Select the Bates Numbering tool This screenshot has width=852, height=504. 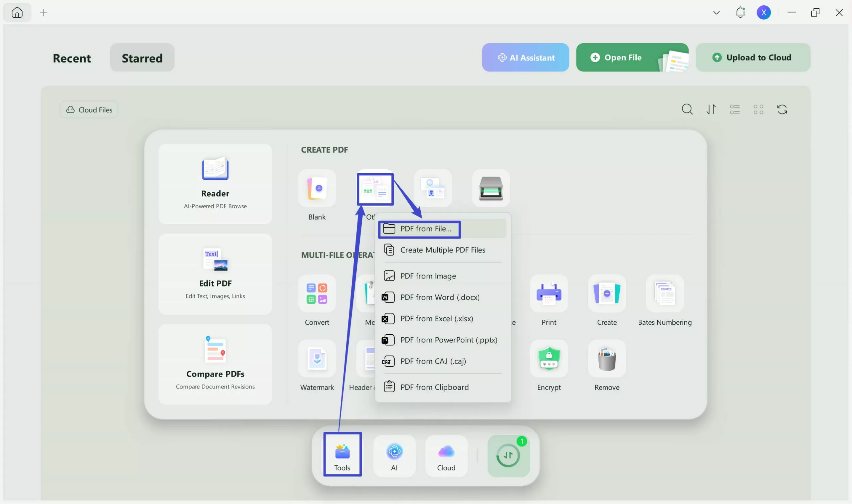point(665,293)
